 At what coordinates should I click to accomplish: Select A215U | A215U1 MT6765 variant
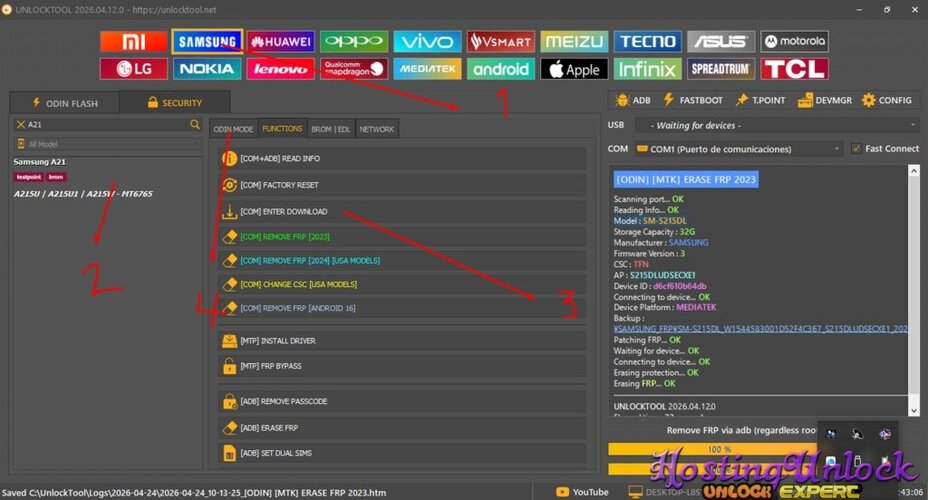(83, 193)
